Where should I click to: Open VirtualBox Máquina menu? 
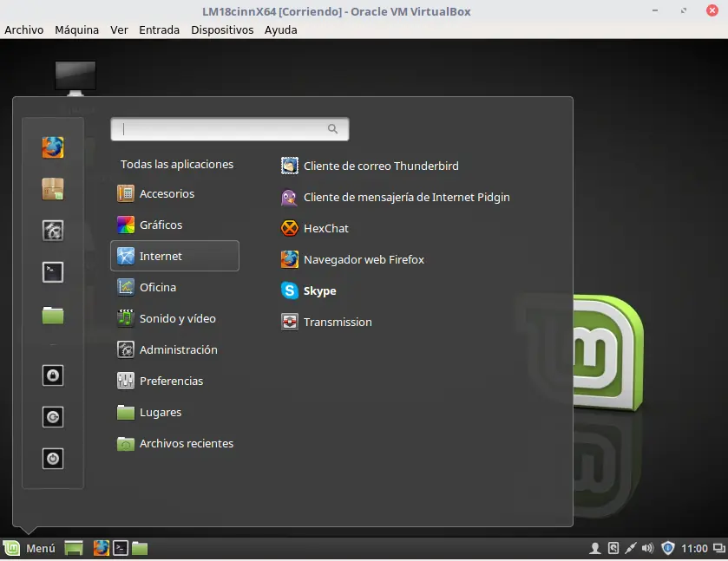[76, 29]
